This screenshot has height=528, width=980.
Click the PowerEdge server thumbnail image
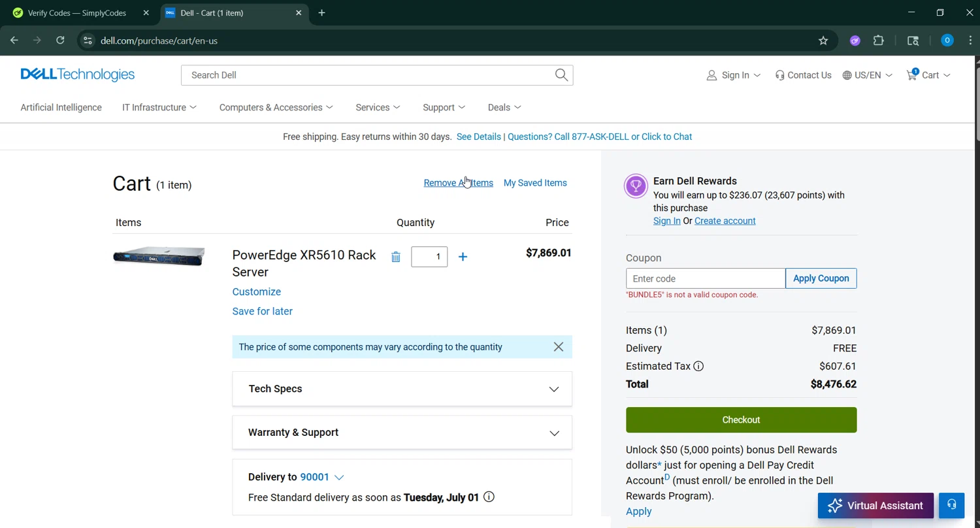click(159, 256)
